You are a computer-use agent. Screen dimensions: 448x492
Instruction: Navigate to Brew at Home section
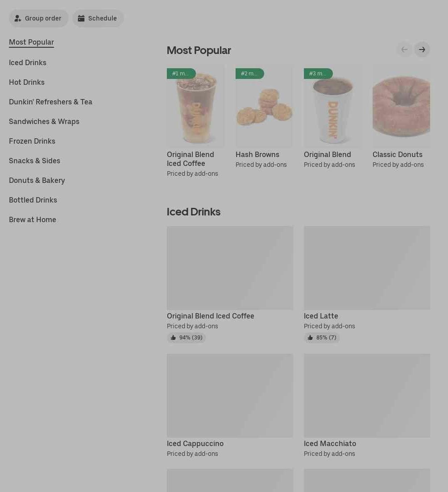(x=33, y=219)
